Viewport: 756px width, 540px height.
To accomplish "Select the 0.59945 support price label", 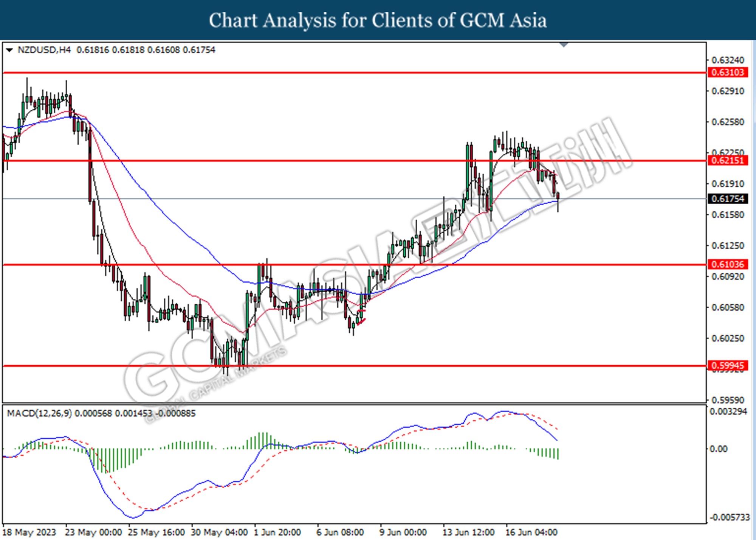I will coord(728,366).
